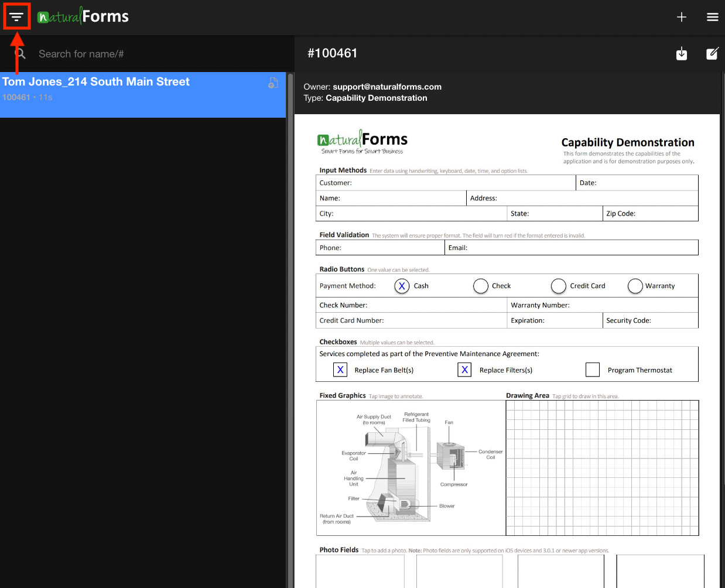This screenshot has width=725, height=588.
Task: Open the filter/sort menu icon
Action: point(16,17)
